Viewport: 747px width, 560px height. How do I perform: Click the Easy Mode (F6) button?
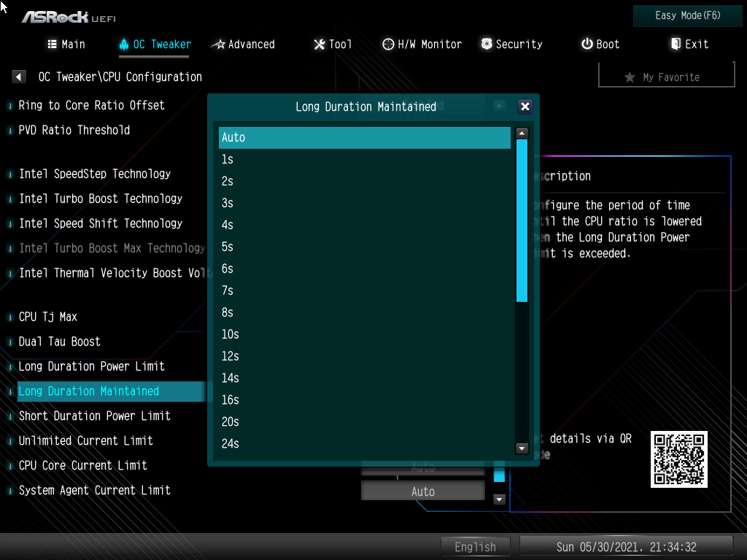pyautogui.click(x=687, y=16)
